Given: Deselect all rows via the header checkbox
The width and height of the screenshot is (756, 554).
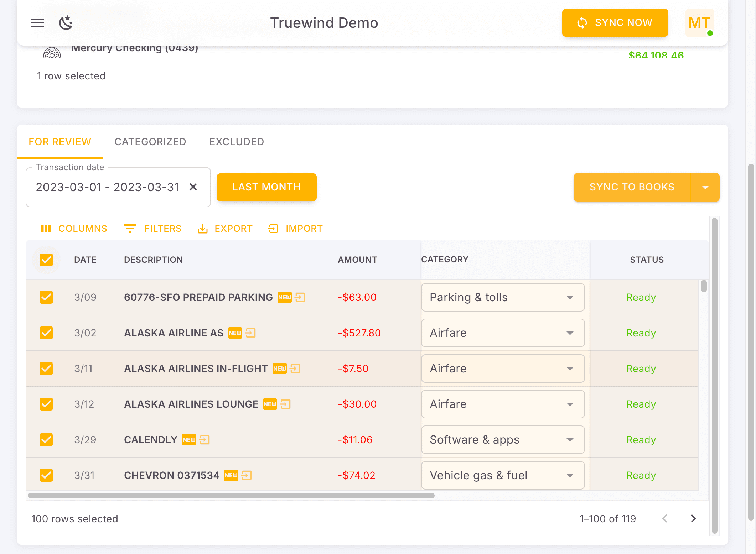Looking at the screenshot, I should pyautogui.click(x=46, y=260).
